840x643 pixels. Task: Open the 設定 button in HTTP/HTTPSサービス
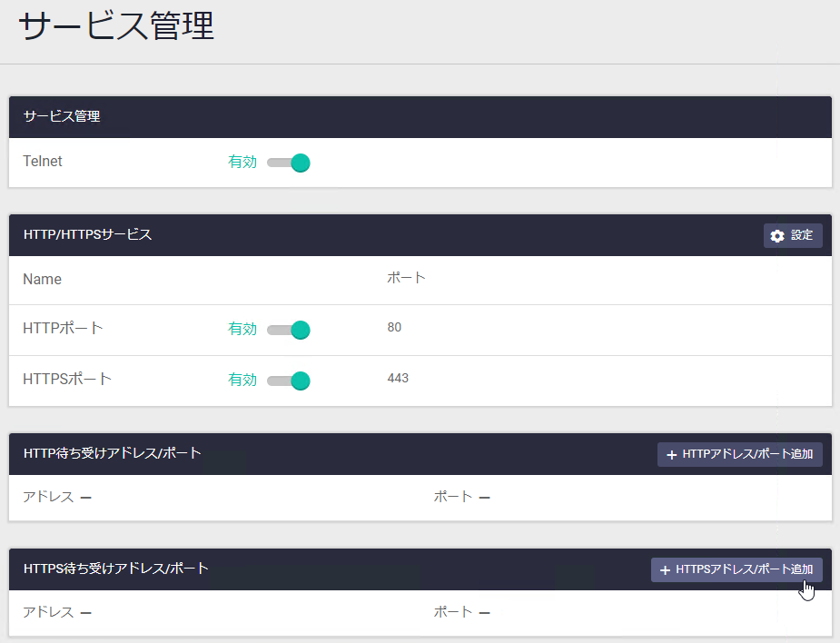[793, 236]
